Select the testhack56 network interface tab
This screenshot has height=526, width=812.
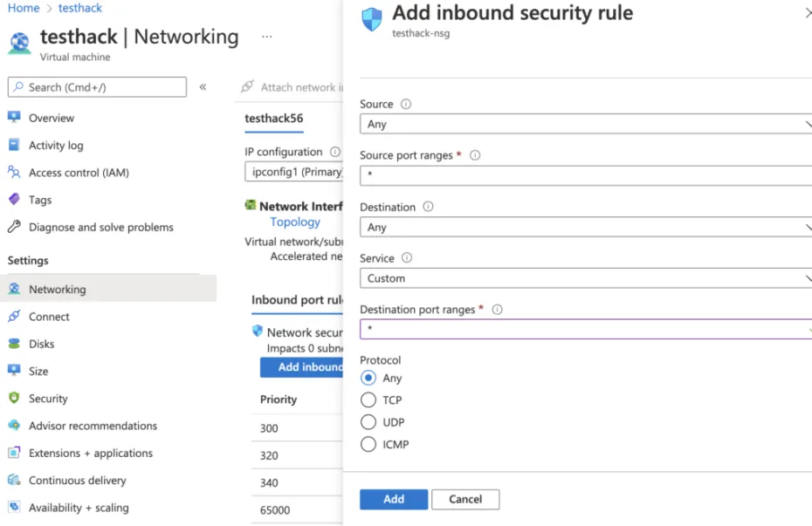click(x=274, y=119)
